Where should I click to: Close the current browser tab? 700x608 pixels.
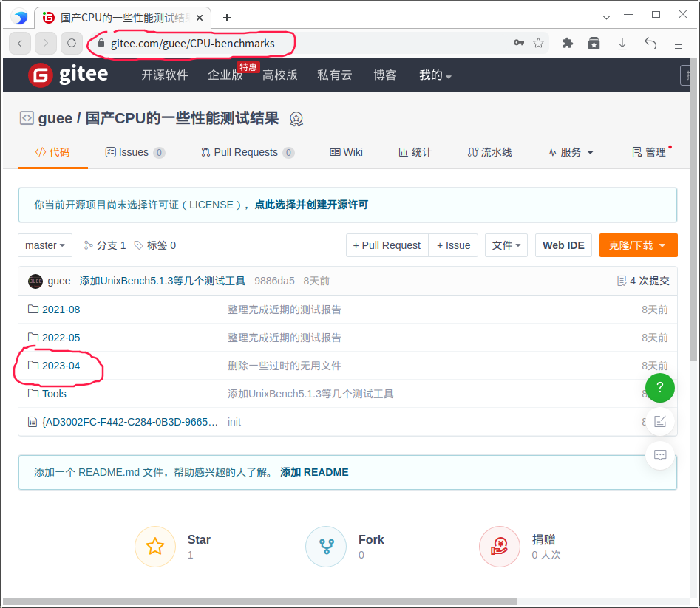[x=200, y=18]
